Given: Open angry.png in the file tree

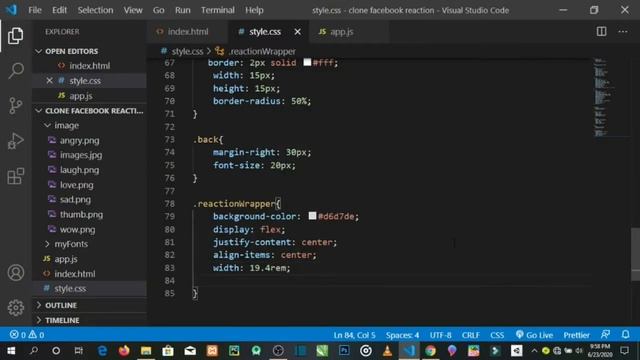Looking at the screenshot, I should (x=80, y=140).
